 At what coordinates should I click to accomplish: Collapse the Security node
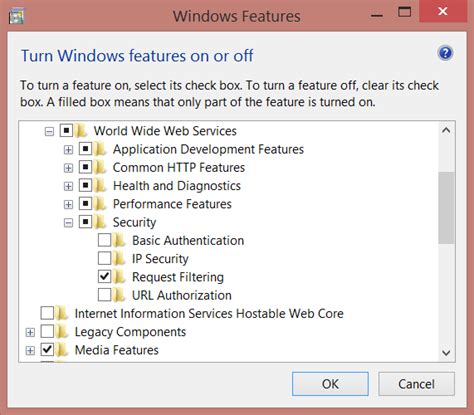68,223
